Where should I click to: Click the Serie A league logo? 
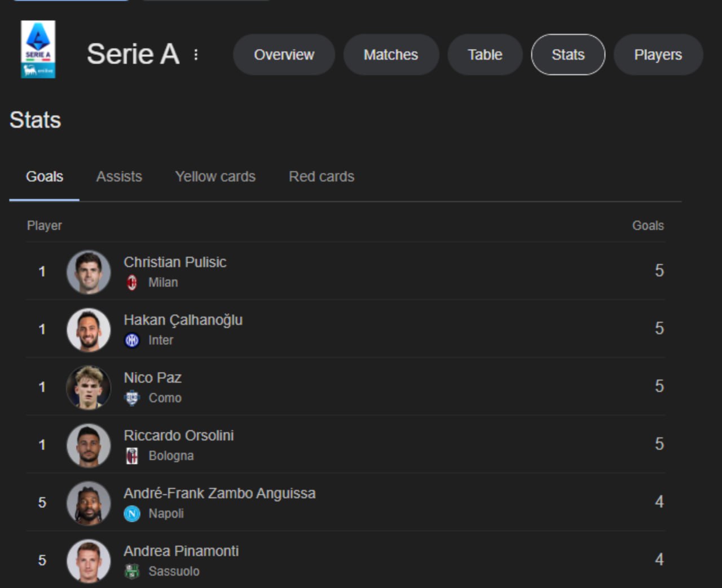coord(38,49)
